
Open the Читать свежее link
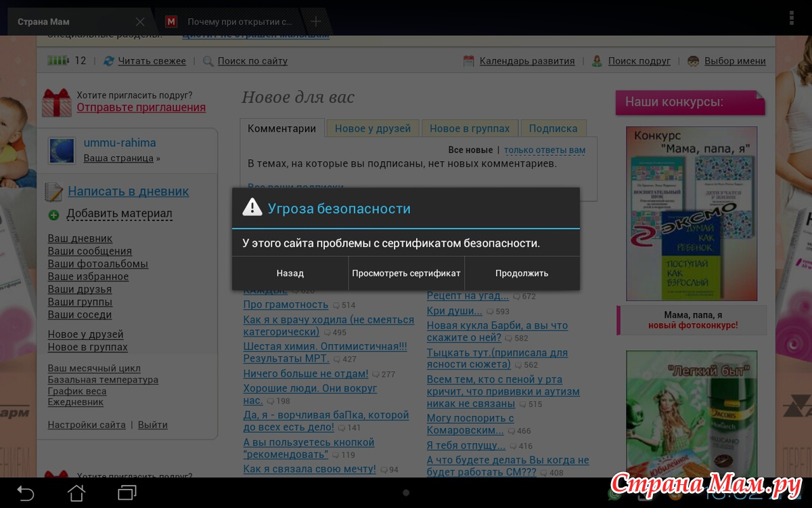click(x=152, y=61)
